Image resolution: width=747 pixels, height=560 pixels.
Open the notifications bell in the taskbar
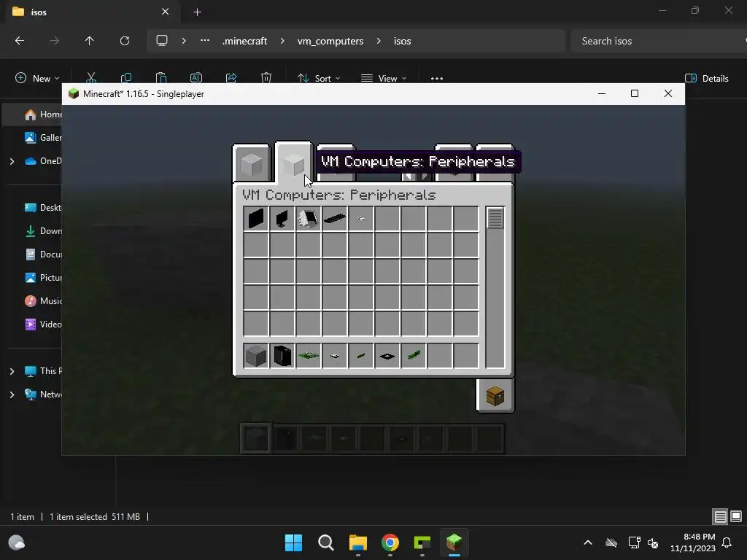click(x=727, y=542)
